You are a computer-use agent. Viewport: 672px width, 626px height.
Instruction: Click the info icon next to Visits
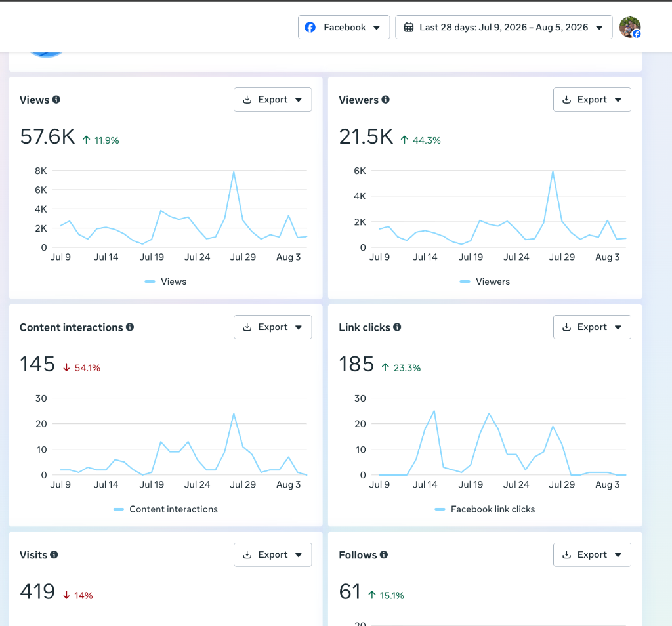54,554
